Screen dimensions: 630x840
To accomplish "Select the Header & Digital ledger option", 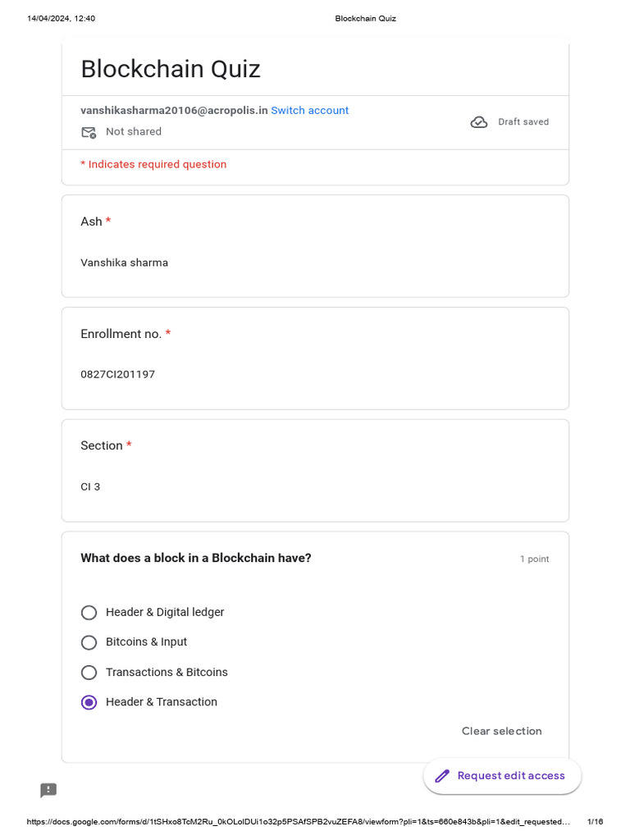I will [x=89, y=613].
